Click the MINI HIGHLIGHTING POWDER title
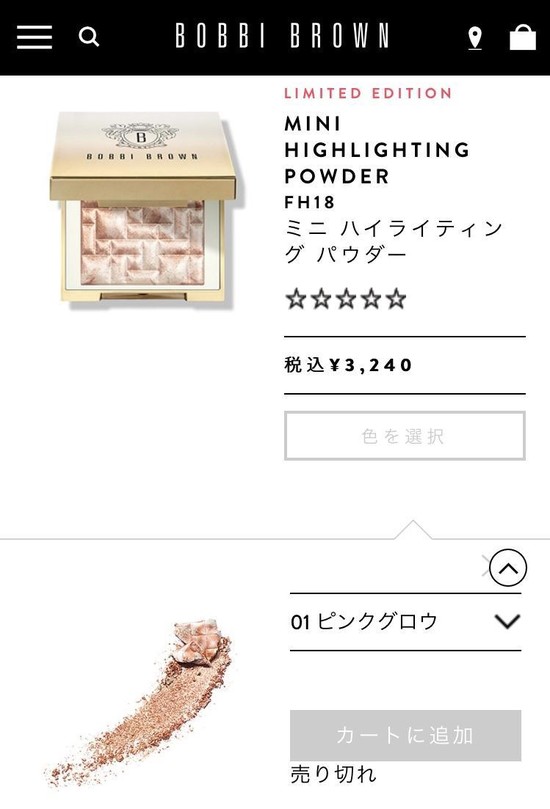 (x=377, y=150)
